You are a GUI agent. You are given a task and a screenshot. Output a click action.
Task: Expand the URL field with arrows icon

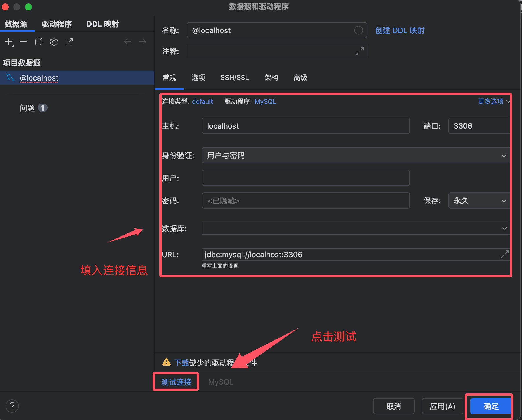click(504, 255)
